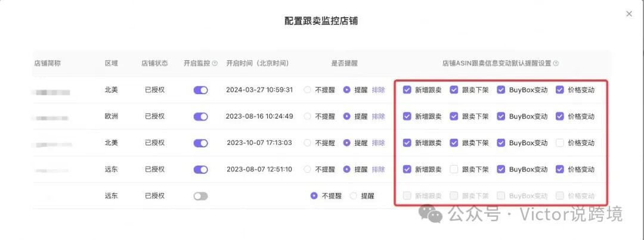Select 不提醒 radio in 2024-03-27 10:59:31 row
Image resolution: width=644 pixels, height=240 pixels.
307,90
